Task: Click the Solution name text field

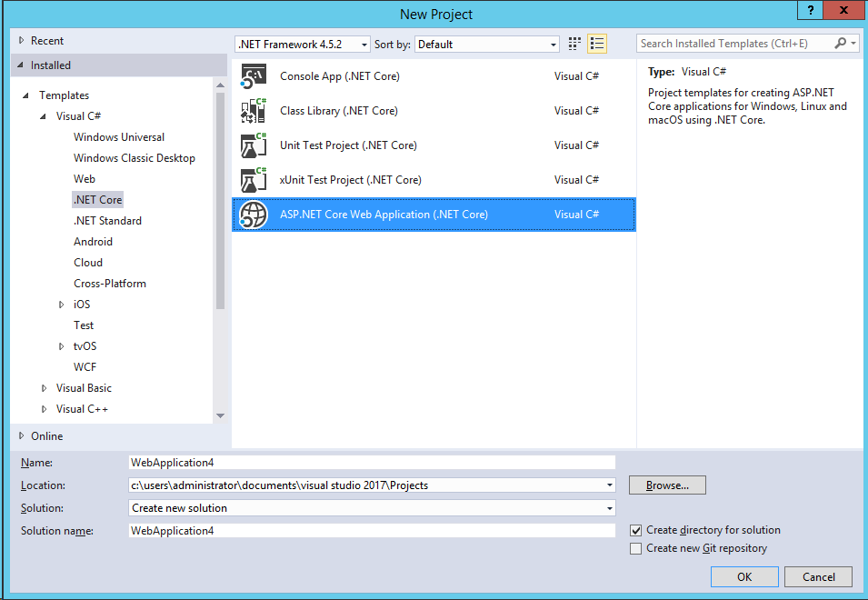Action: (x=372, y=531)
